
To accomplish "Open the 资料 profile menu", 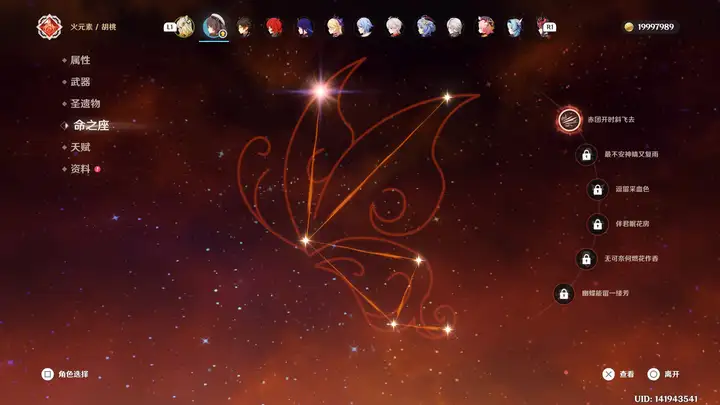I will pos(80,169).
